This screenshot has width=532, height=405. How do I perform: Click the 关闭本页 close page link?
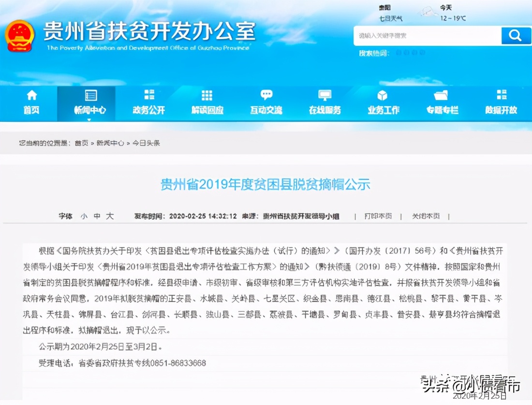point(426,217)
